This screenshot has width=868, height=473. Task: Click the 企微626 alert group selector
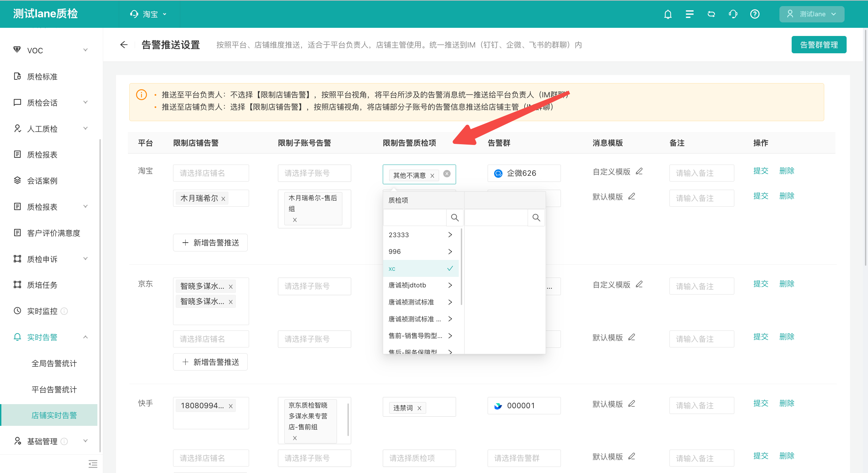tap(524, 173)
